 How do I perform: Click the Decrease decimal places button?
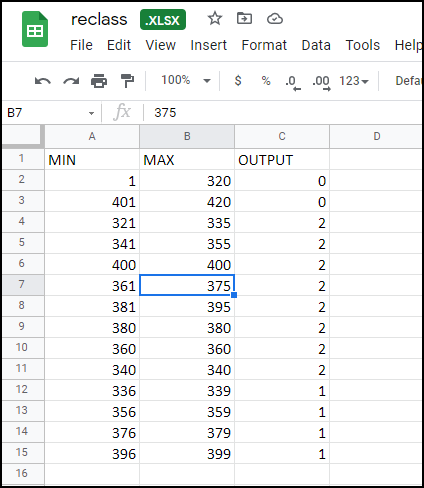coord(292,82)
